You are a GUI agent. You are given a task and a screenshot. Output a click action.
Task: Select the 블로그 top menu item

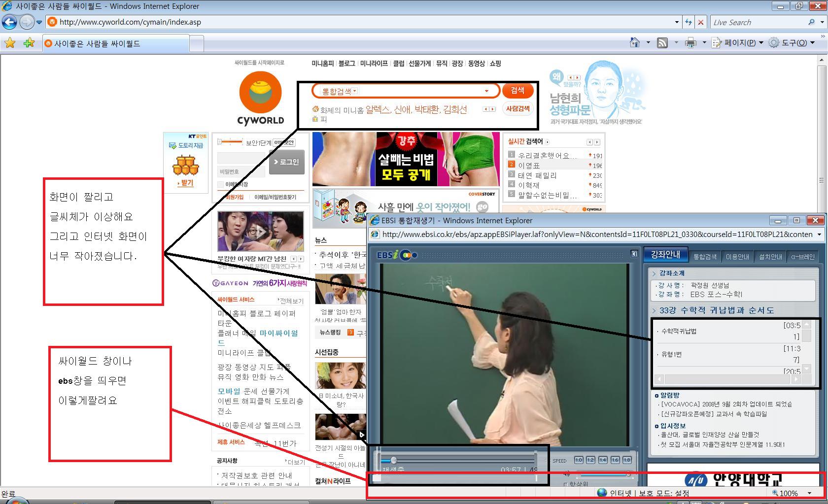347,64
